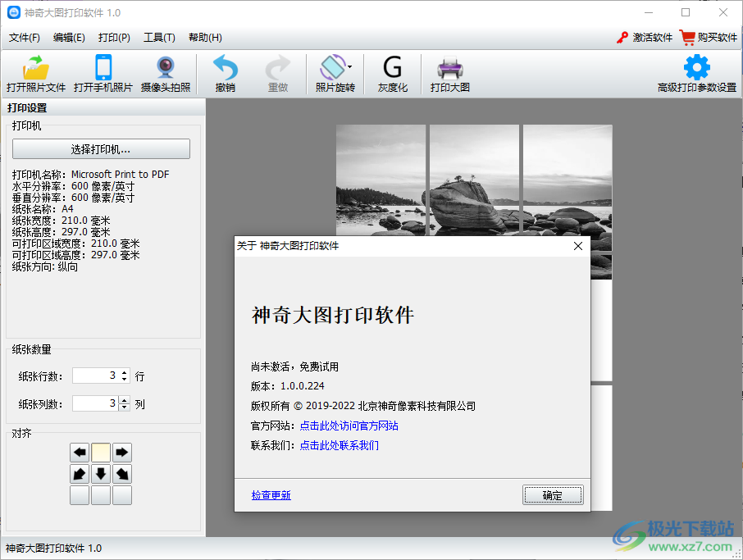
Task: Select the 摄像头拍照 camera capture icon
Action: [165, 74]
